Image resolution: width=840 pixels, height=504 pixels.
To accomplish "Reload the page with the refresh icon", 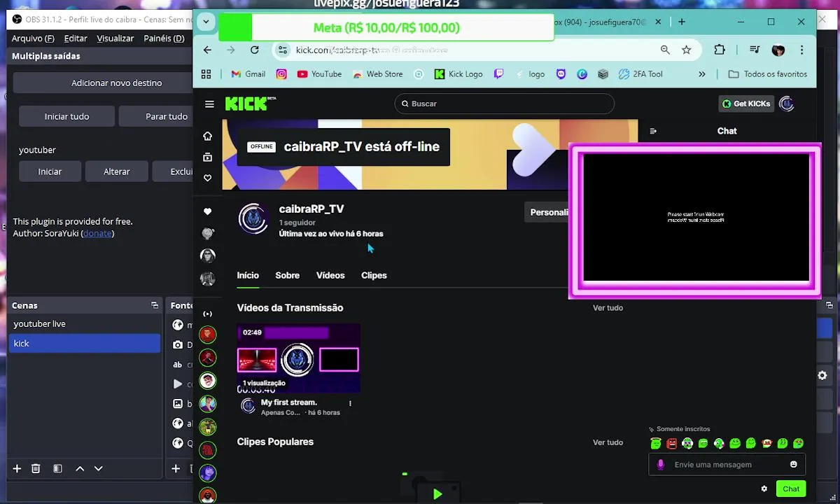I will point(255,50).
